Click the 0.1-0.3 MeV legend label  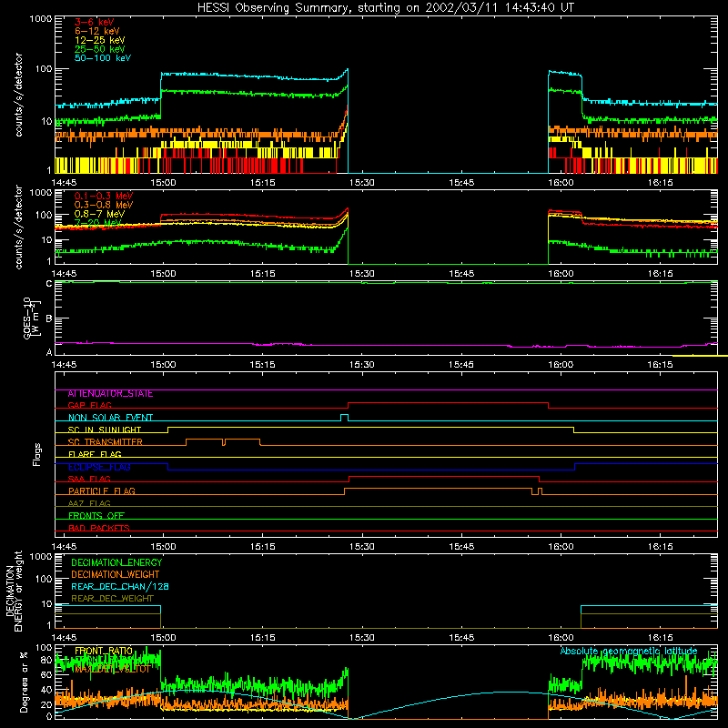(104, 196)
